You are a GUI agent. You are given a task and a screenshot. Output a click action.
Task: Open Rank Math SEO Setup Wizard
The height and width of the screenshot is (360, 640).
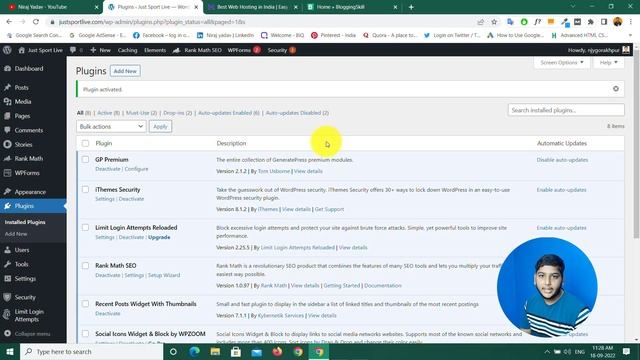click(x=164, y=275)
